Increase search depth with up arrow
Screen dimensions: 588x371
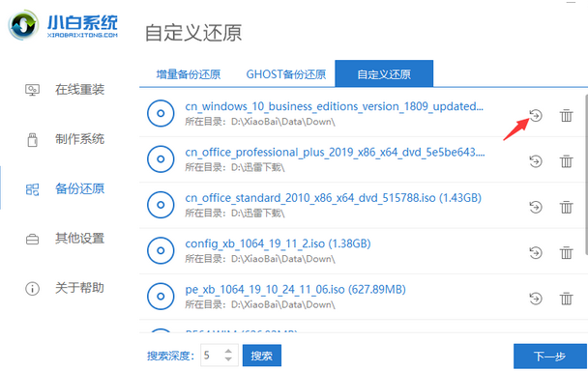(x=228, y=351)
